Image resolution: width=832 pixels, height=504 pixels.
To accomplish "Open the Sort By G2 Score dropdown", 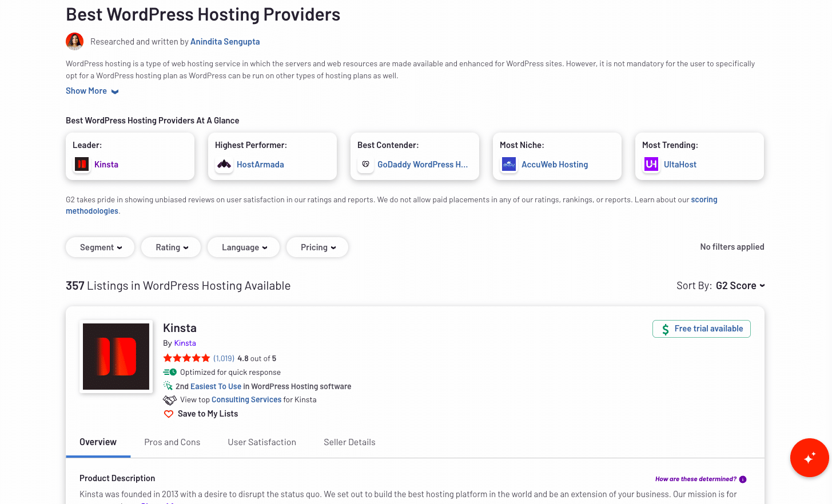I will (x=740, y=285).
